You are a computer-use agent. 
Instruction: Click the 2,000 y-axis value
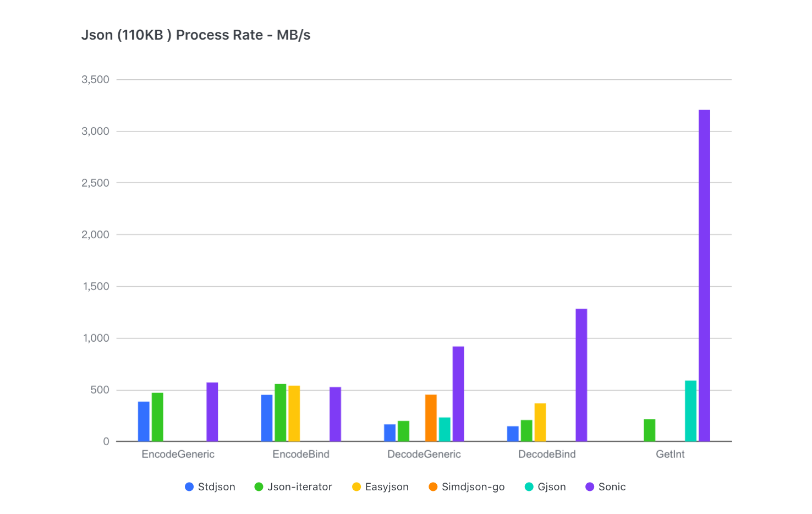coord(96,235)
